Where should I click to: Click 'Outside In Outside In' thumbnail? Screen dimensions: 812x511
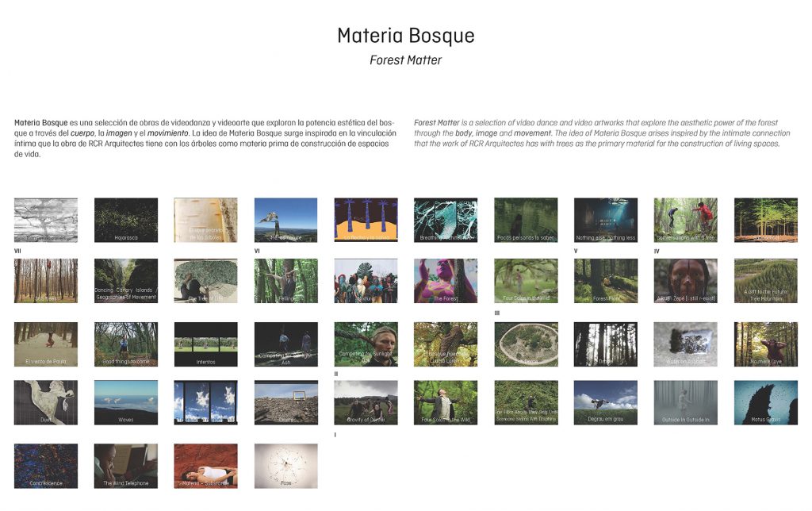point(685,402)
